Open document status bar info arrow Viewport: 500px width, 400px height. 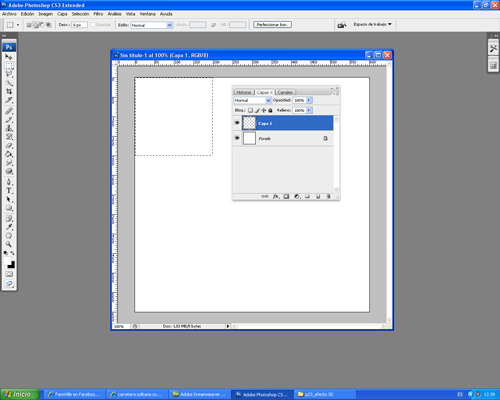(228, 326)
